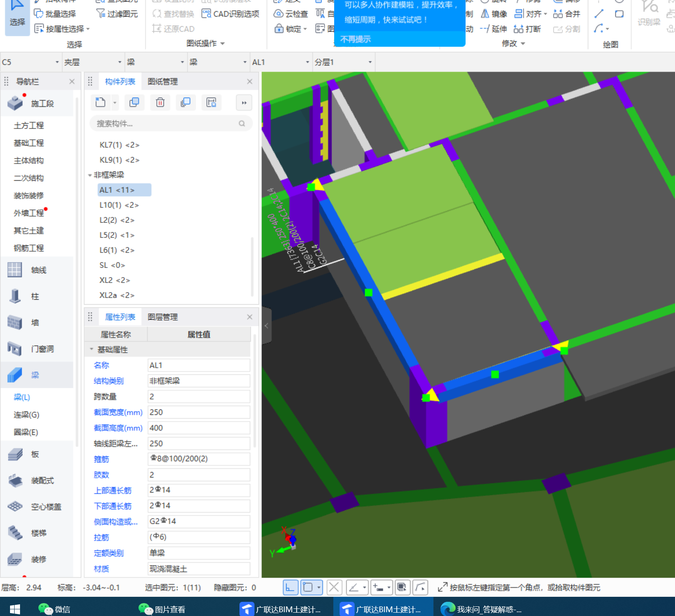Open the 门窗洞 category
This screenshot has height=616, width=675.
point(38,349)
